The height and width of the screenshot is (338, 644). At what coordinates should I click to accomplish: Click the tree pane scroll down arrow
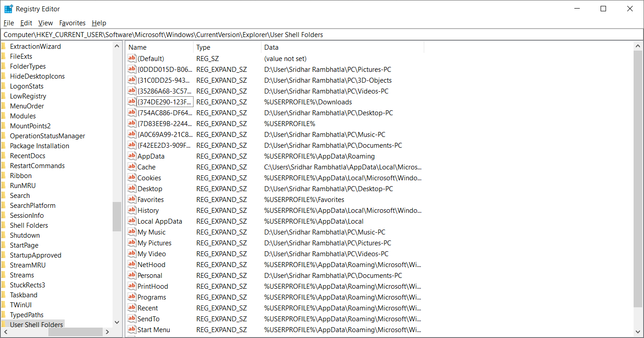(x=117, y=322)
